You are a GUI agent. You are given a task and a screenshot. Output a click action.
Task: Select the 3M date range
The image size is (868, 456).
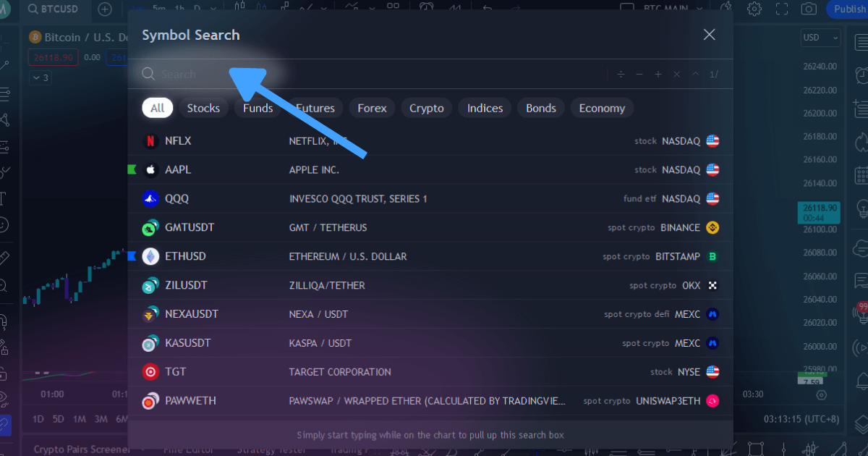coord(101,419)
